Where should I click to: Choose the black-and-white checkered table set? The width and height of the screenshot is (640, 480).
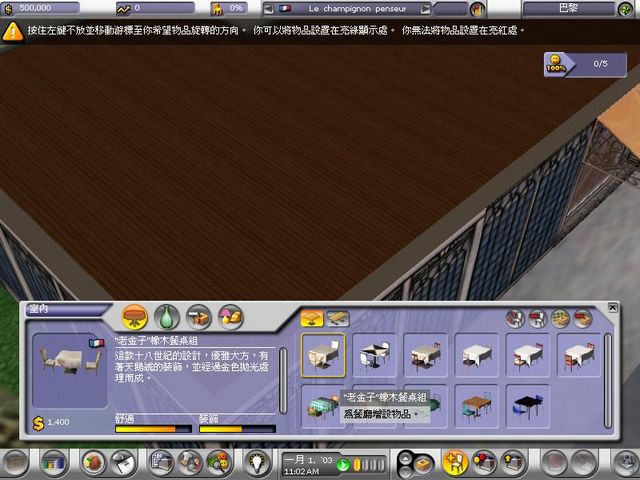pos(374,355)
